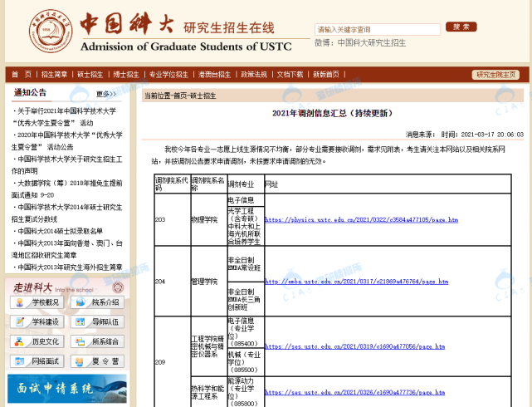
Task: Open sem link c1690a477736 for 热科学
Action: (355, 392)
